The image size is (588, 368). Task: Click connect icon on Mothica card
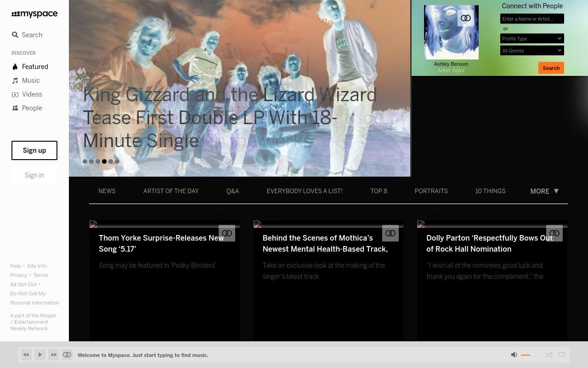tap(390, 233)
